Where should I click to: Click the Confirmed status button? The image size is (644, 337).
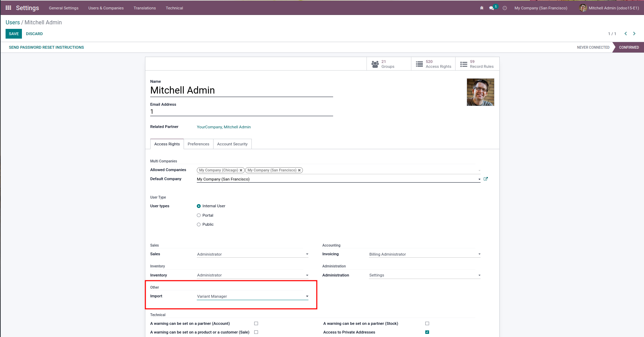pyautogui.click(x=629, y=47)
